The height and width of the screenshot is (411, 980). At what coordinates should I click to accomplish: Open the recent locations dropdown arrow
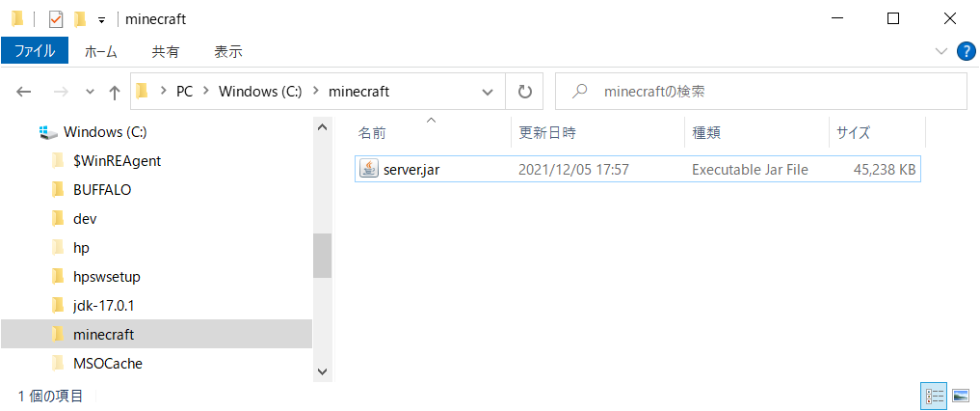coord(90,92)
